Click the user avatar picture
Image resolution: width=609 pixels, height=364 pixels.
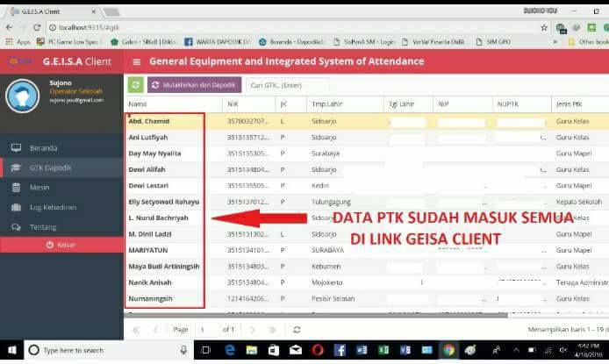pyautogui.click(x=22, y=96)
